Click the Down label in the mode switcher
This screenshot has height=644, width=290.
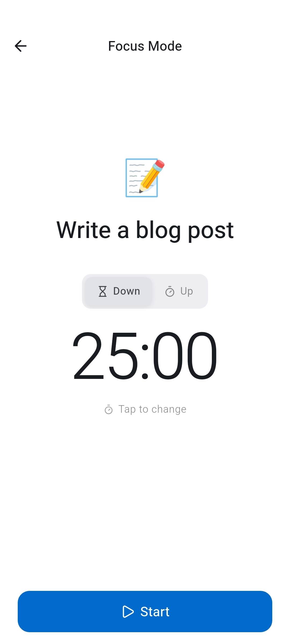click(127, 291)
